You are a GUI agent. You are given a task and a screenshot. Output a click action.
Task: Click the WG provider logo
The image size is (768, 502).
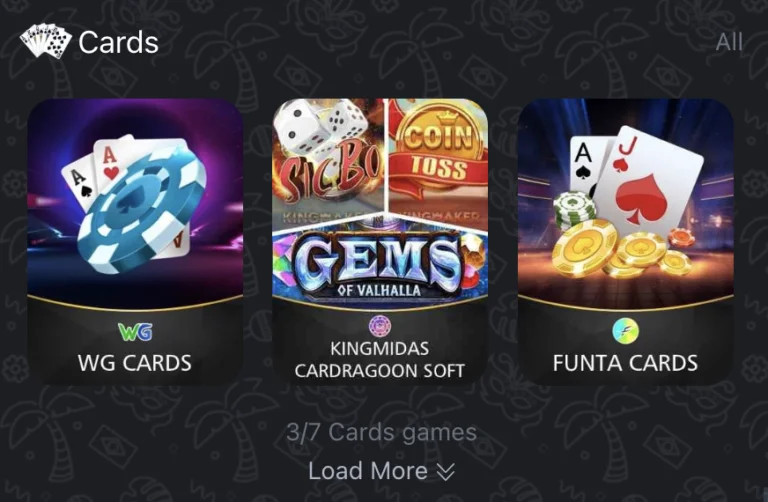click(135, 332)
